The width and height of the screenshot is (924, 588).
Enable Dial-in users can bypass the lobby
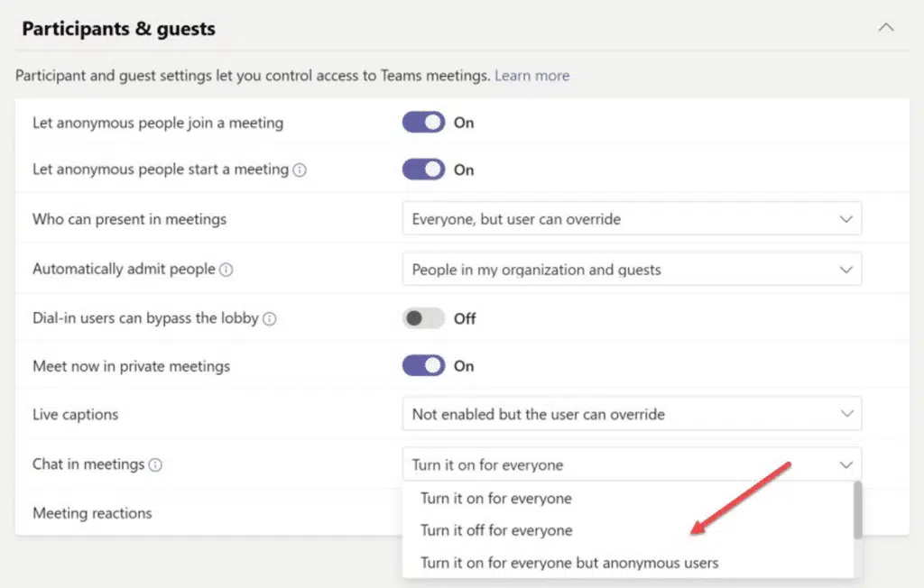point(423,318)
